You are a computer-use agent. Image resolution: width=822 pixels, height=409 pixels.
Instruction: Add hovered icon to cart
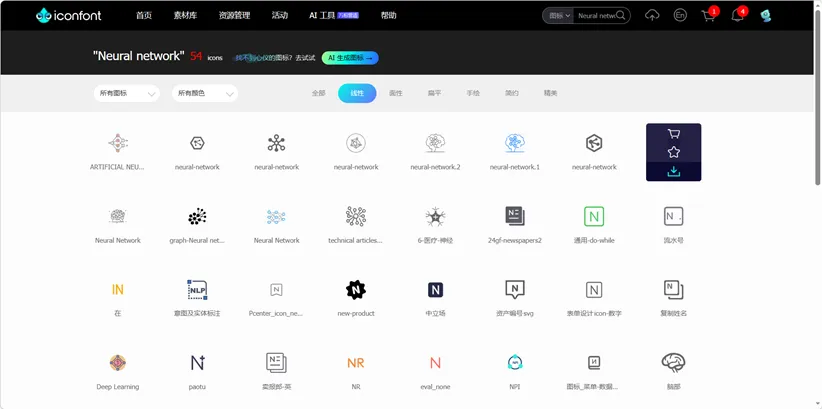coord(674,134)
